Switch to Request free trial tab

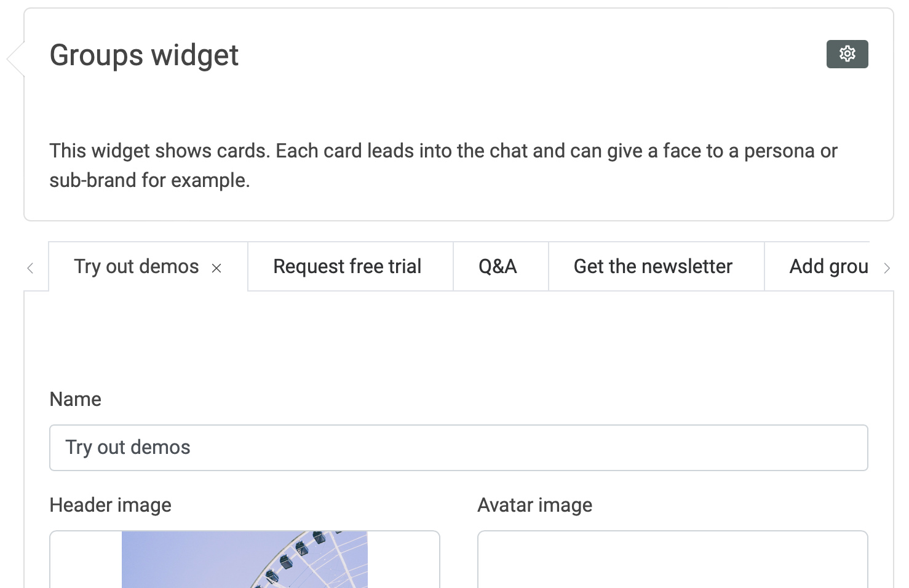point(347,266)
